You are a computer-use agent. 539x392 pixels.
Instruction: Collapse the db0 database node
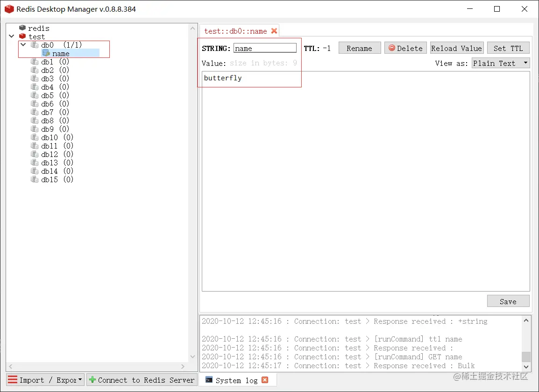coord(23,45)
